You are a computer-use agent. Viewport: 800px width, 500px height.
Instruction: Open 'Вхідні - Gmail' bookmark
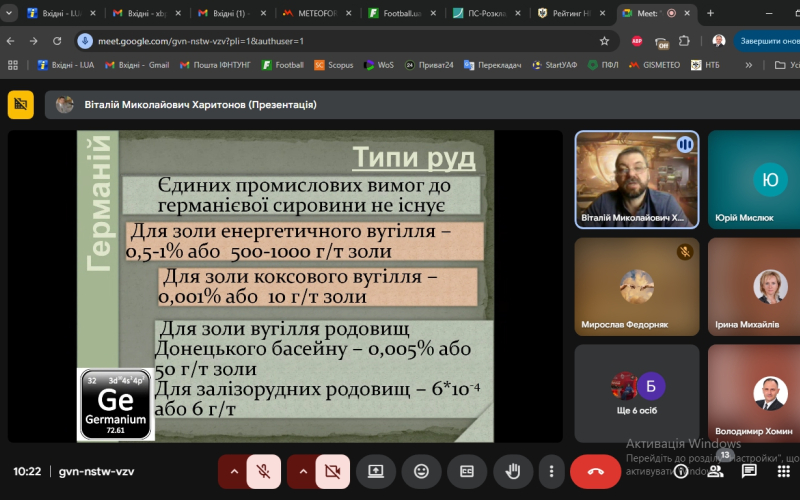point(137,65)
